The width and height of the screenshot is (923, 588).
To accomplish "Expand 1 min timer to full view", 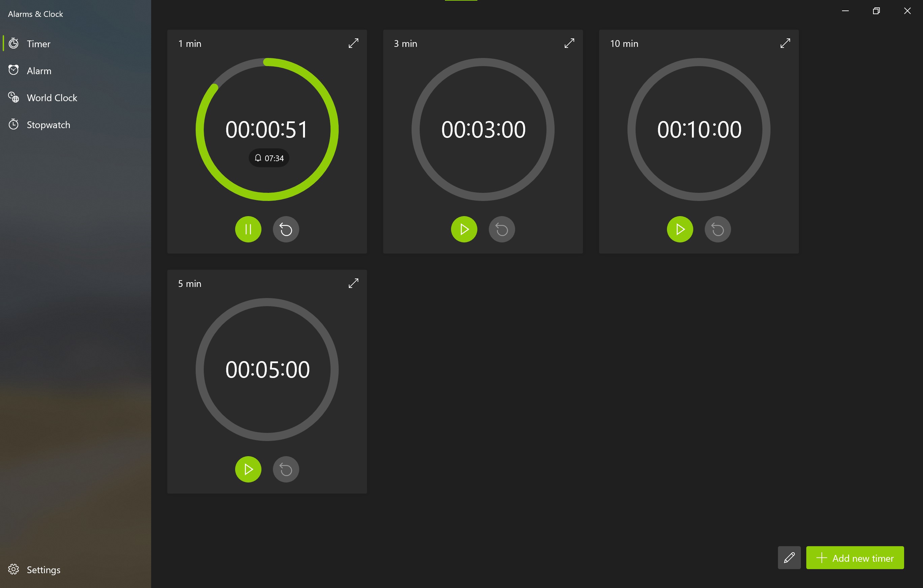I will (x=353, y=44).
